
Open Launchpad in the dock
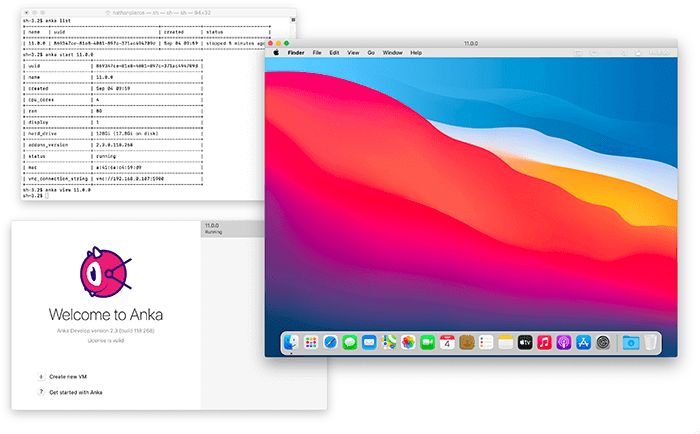311,342
